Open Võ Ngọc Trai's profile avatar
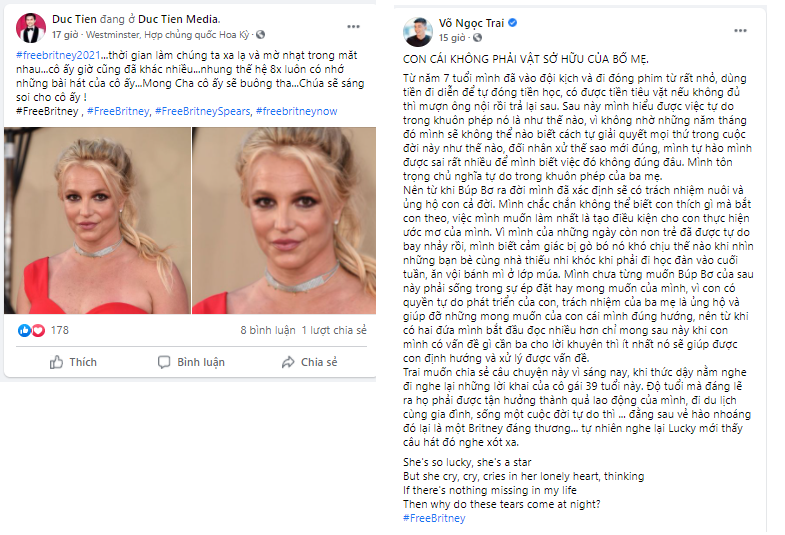The width and height of the screenshot is (785, 535). (418, 32)
